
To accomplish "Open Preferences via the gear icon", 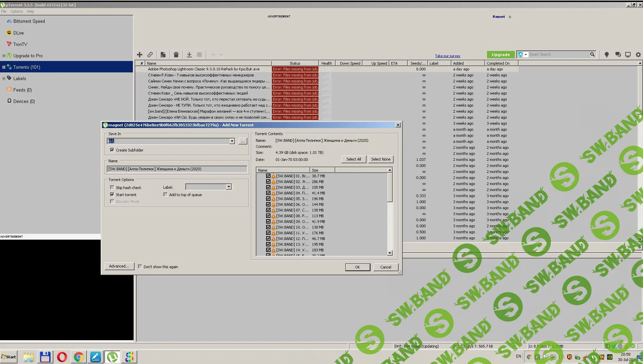I will click(638, 55).
